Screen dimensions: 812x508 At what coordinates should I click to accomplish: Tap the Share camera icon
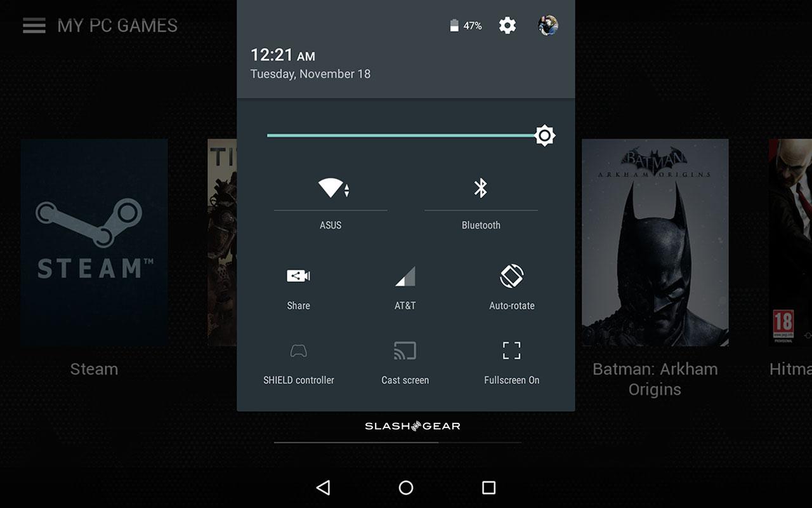(x=298, y=276)
